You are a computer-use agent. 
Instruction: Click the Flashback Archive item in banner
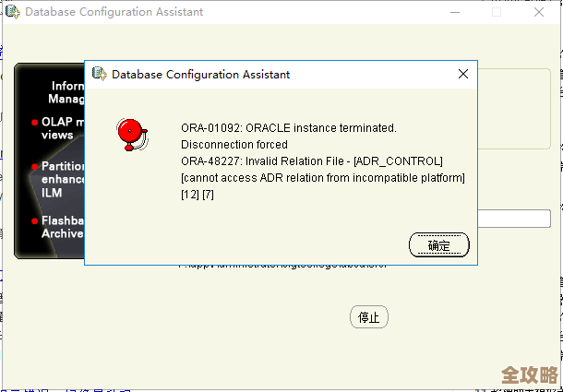coord(58,227)
